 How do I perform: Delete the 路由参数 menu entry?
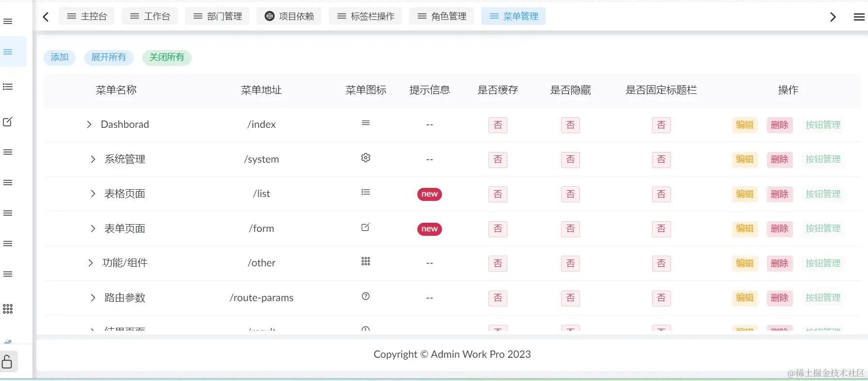coord(779,298)
